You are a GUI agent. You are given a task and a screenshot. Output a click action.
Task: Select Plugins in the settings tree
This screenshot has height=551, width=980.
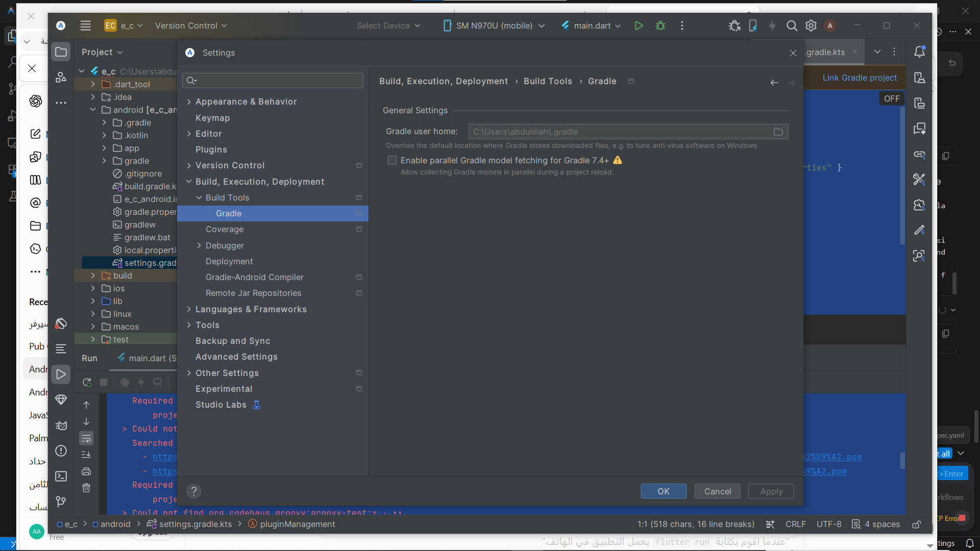(211, 149)
